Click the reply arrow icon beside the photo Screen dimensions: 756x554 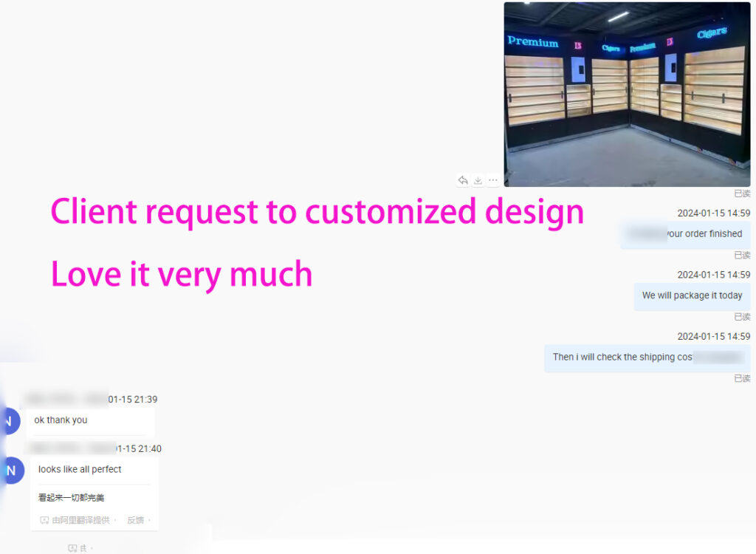pos(463,180)
